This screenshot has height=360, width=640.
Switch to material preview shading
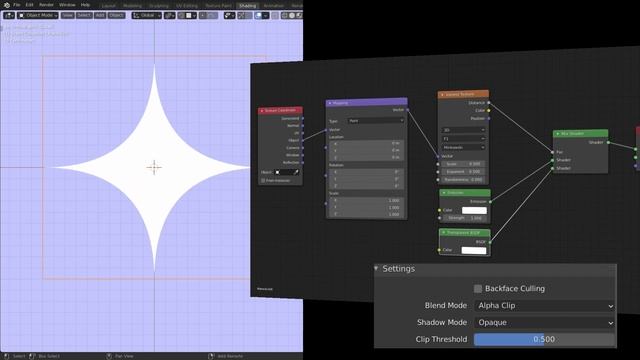[299, 16]
